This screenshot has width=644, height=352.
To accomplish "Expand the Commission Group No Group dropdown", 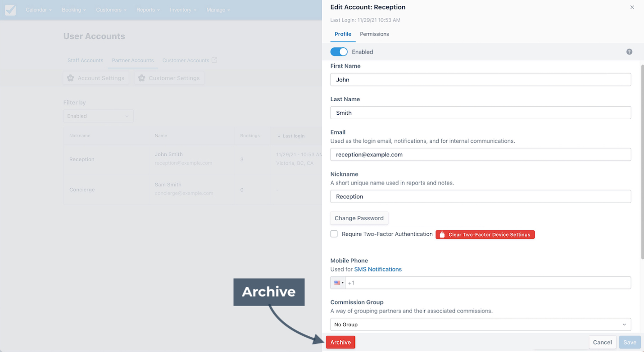I will [481, 324].
